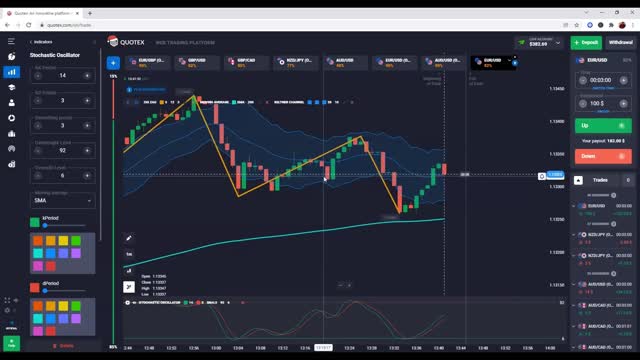Reload the browser page
This screenshot has height=360, width=640.
(x=29, y=25)
